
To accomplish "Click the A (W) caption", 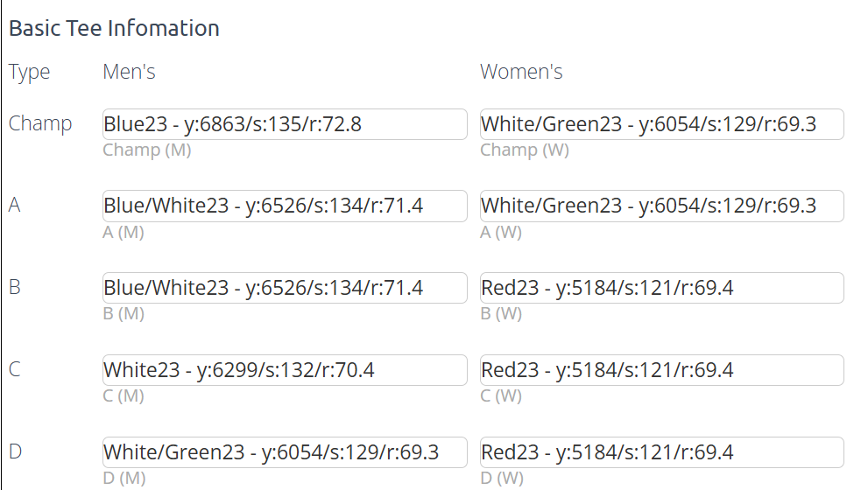I will [501, 232].
